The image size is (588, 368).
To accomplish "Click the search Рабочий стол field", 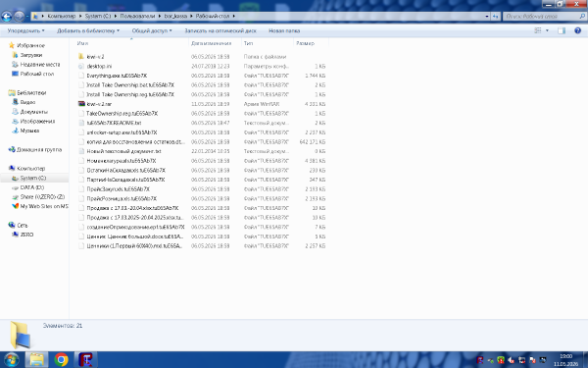I will coord(541,16).
